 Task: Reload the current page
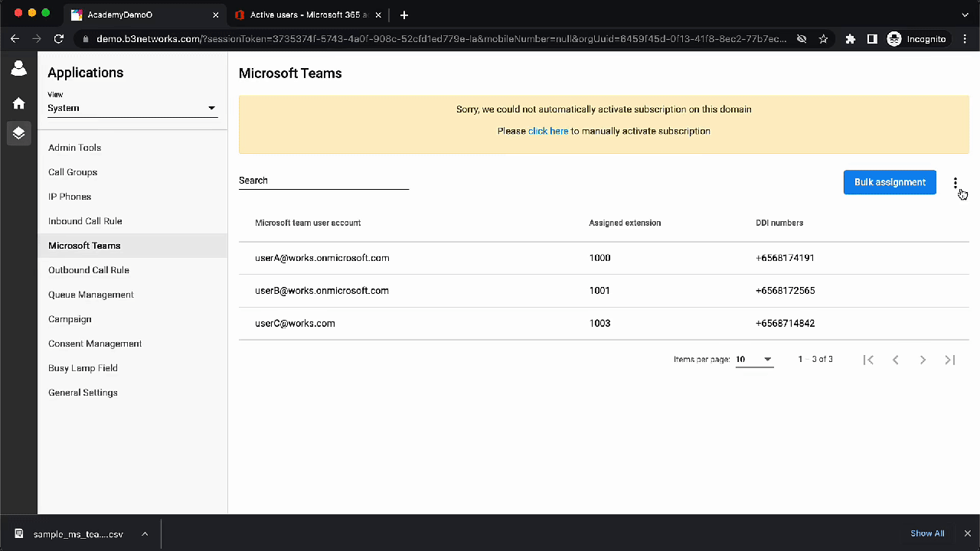point(59,38)
